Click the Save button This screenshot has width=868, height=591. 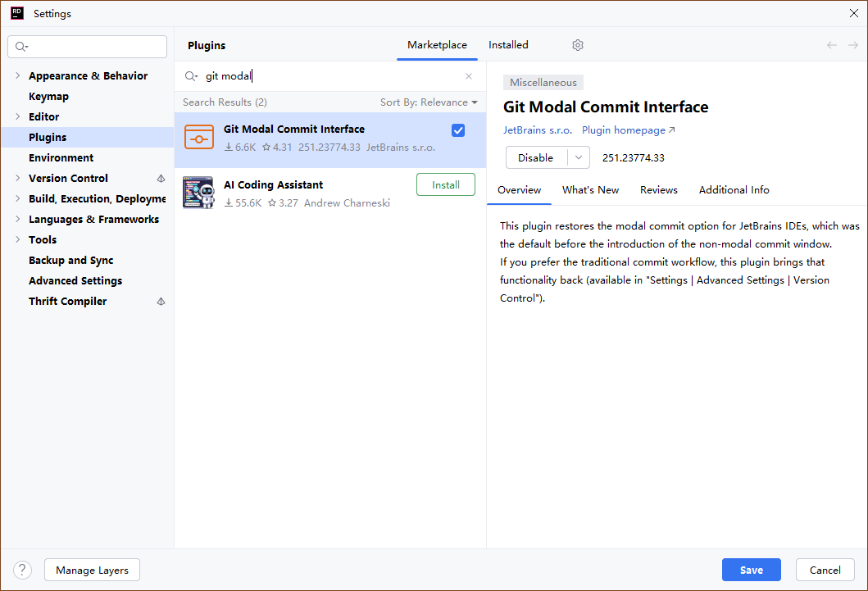[751, 570]
